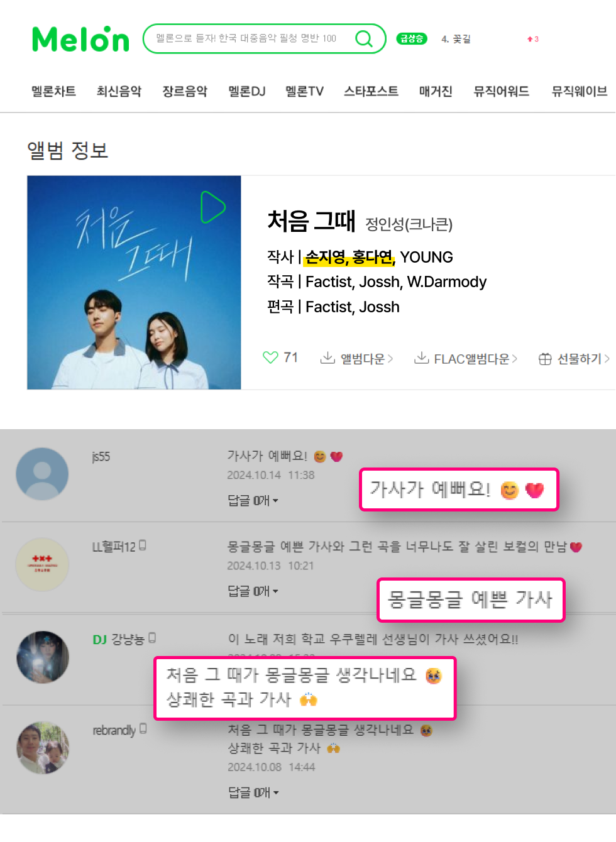Play the album via green play icon
616x842 pixels.
click(x=212, y=207)
